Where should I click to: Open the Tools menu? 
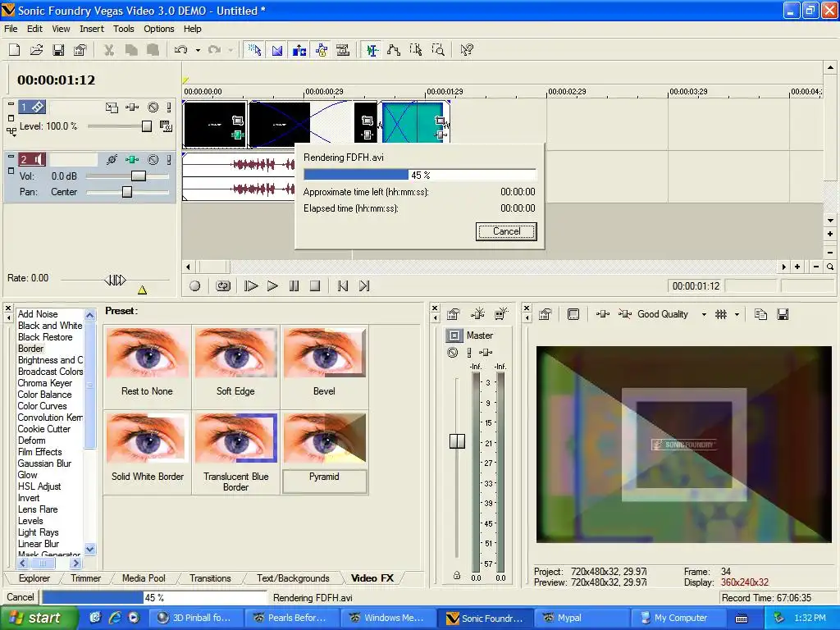tap(123, 29)
